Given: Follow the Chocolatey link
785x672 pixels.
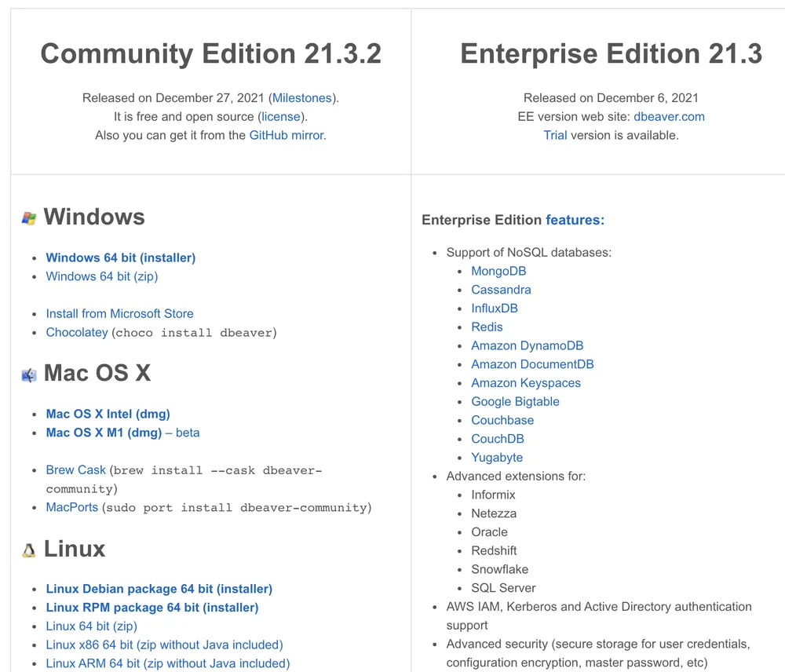Looking at the screenshot, I should click(77, 333).
